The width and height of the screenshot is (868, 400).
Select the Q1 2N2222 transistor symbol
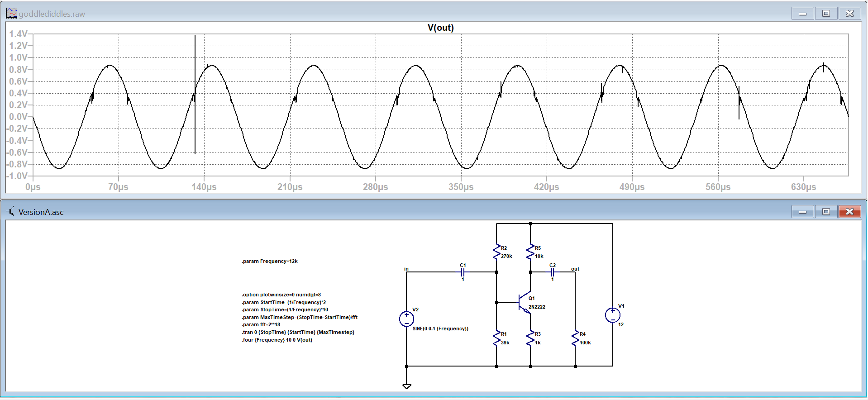525,302
